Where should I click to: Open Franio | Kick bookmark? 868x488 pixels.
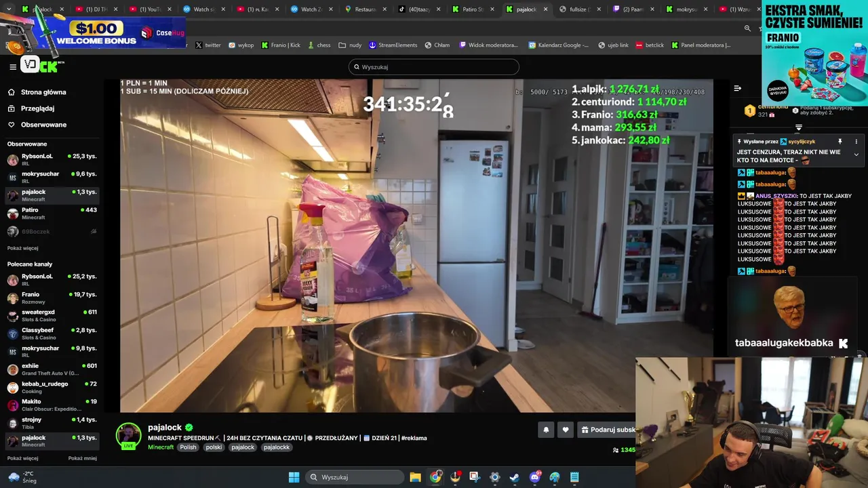pyautogui.click(x=281, y=45)
